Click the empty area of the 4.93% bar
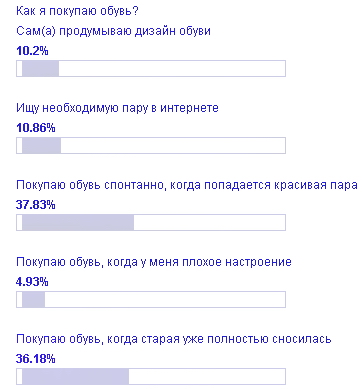The height and width of the screenshot is (389, 362). pos(165,300)
